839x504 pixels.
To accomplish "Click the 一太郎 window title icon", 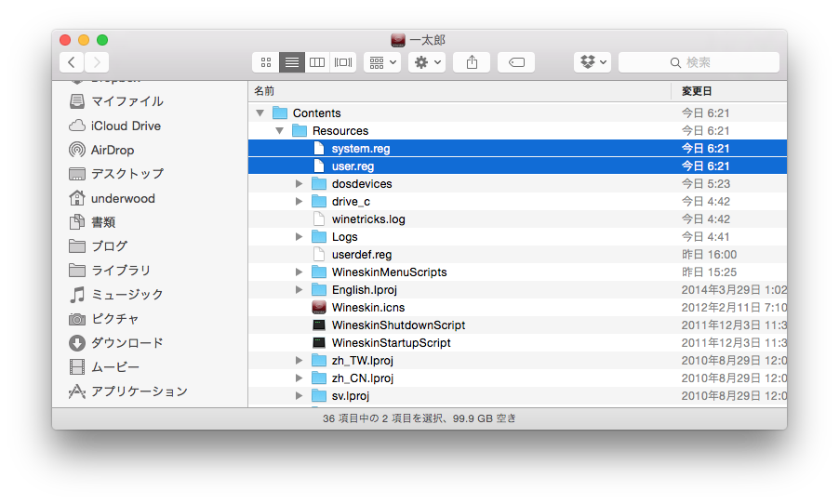I will 397,40.
